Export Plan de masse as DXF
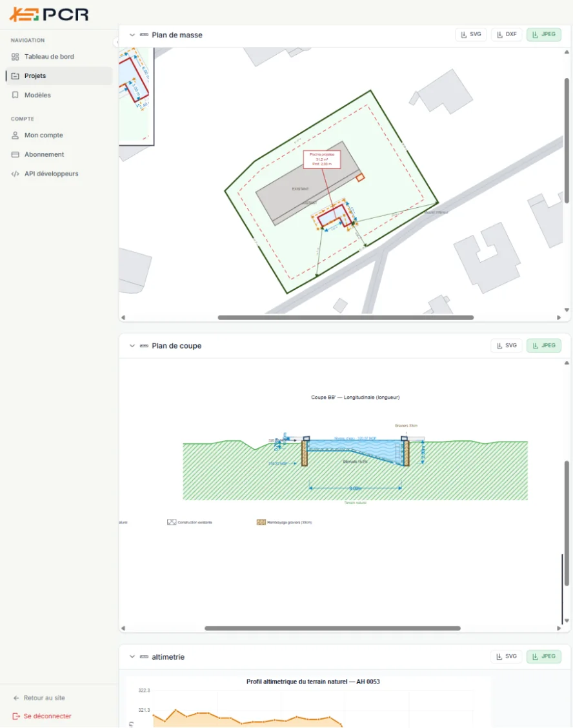 click(507, 34)
